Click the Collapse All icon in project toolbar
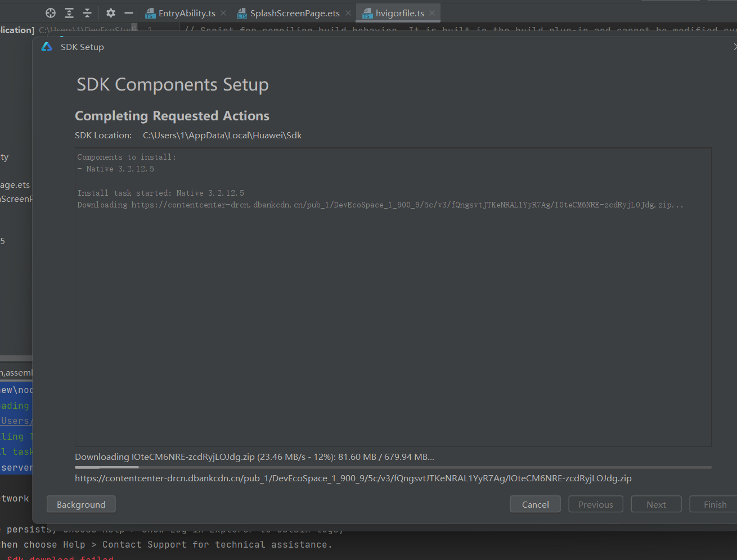 [87, 13]
